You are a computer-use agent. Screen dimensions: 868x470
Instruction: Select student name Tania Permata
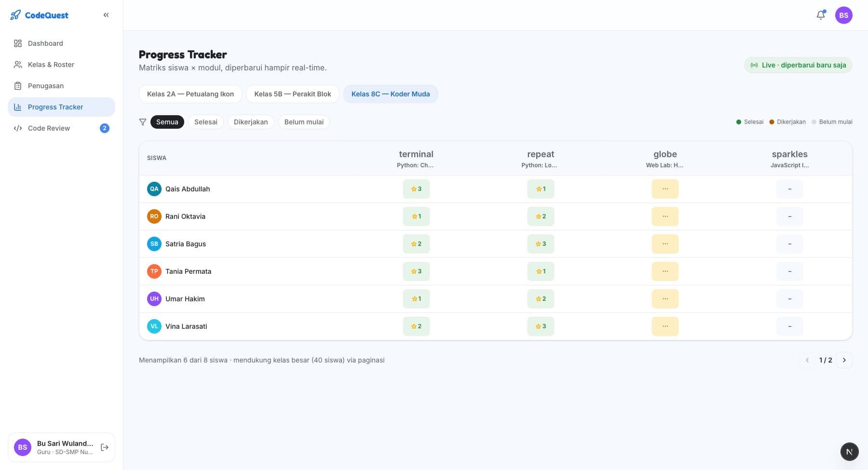188,271
